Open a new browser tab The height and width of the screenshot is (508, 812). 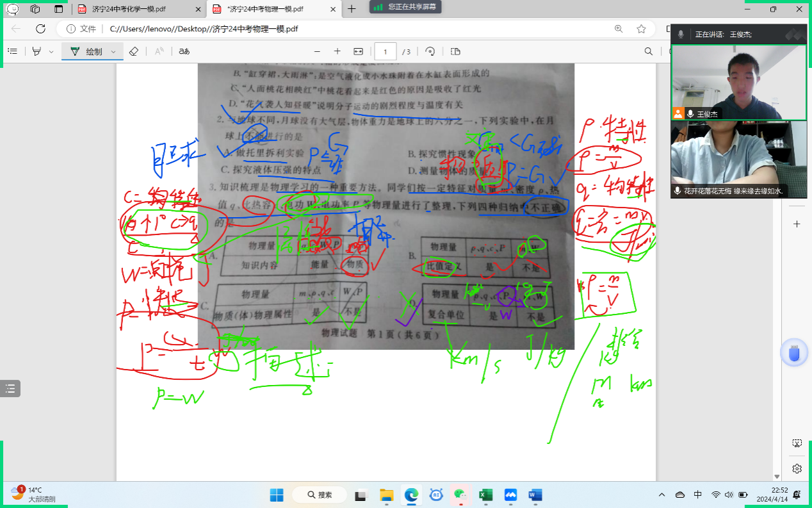[351, 9]
